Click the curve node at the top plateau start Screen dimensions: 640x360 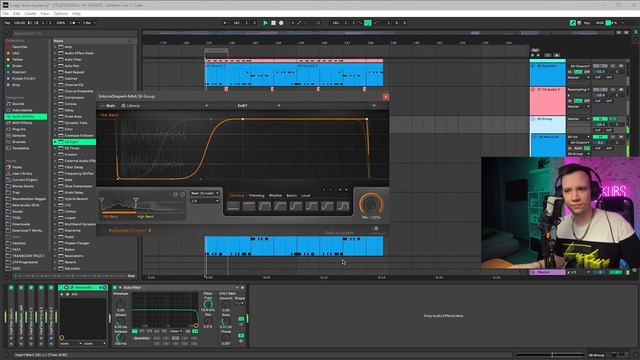242,119
